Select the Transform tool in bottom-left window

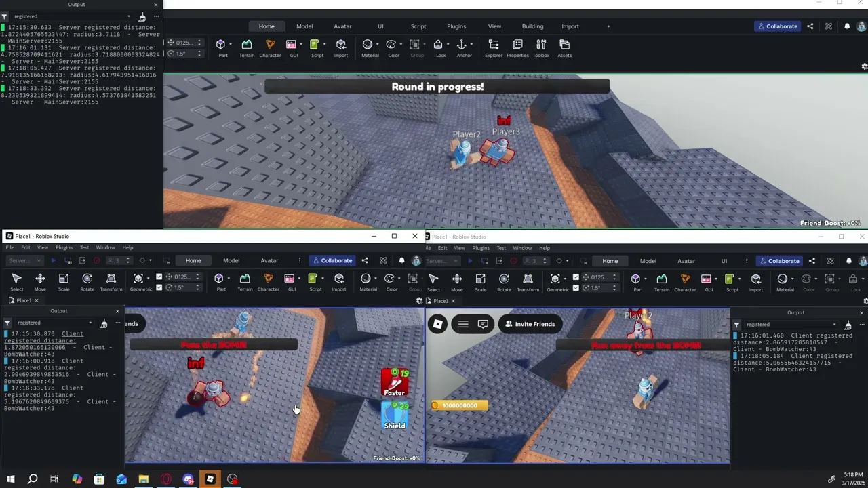click(x=111, y=283)
